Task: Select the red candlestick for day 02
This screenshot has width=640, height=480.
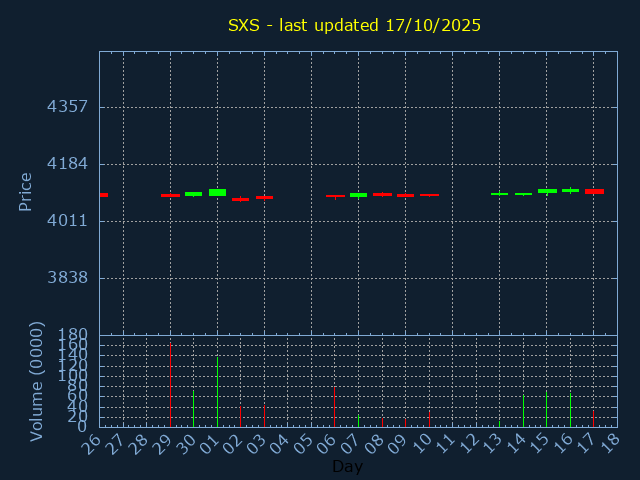Action: coord(240,199)
